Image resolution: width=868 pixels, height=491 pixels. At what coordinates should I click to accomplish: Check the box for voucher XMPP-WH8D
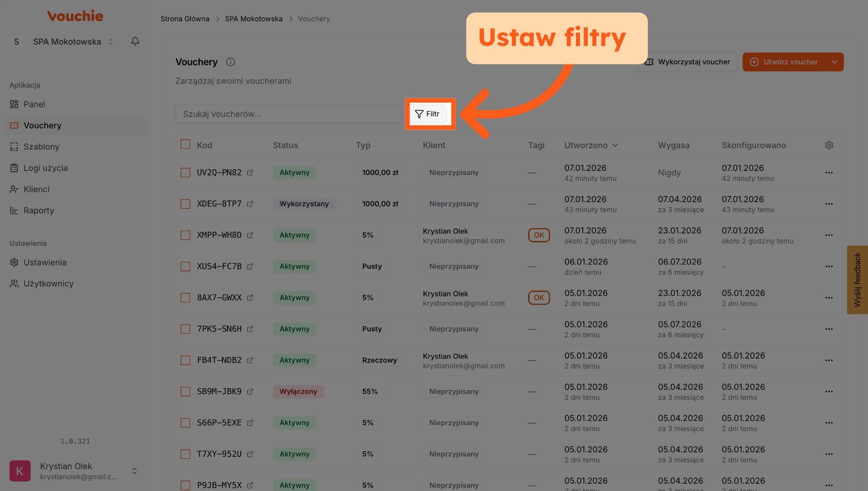[x=185, y=235]
